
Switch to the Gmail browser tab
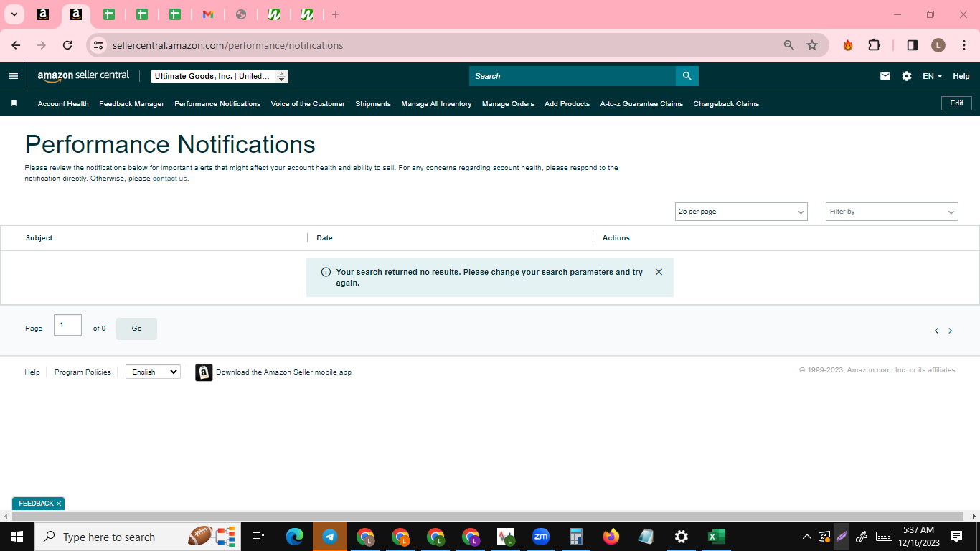point(208,14)
